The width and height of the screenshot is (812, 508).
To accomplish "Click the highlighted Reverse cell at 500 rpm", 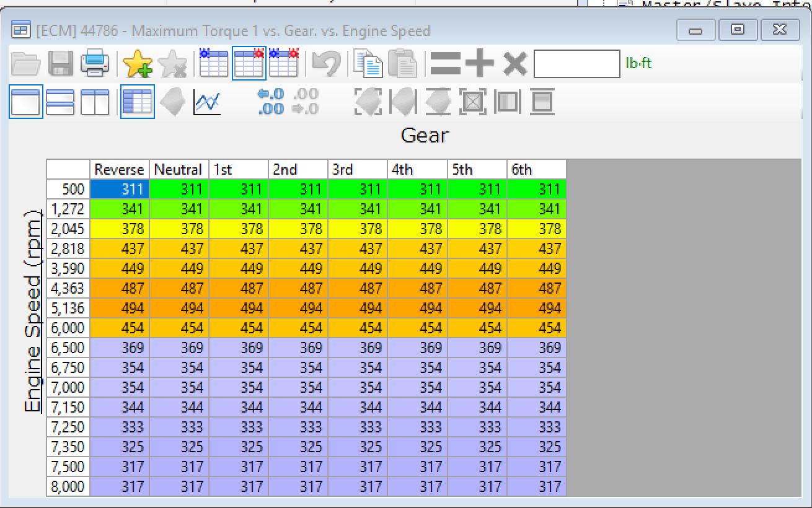I will tap(120, 189).
